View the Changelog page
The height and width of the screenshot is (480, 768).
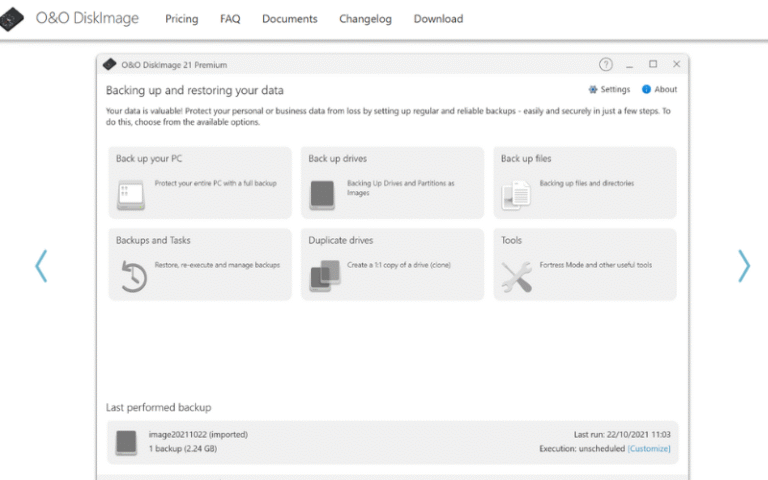pos(365,19)
